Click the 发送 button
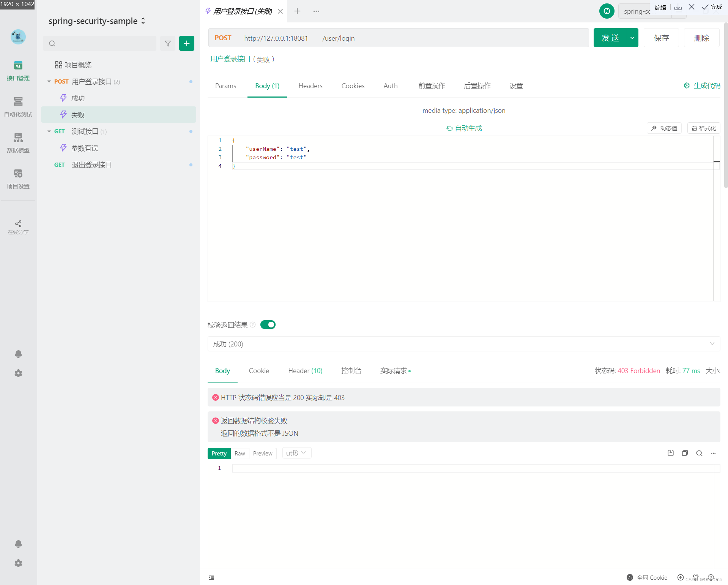Screen dimensions: 728x585 (x=610, y=38)
